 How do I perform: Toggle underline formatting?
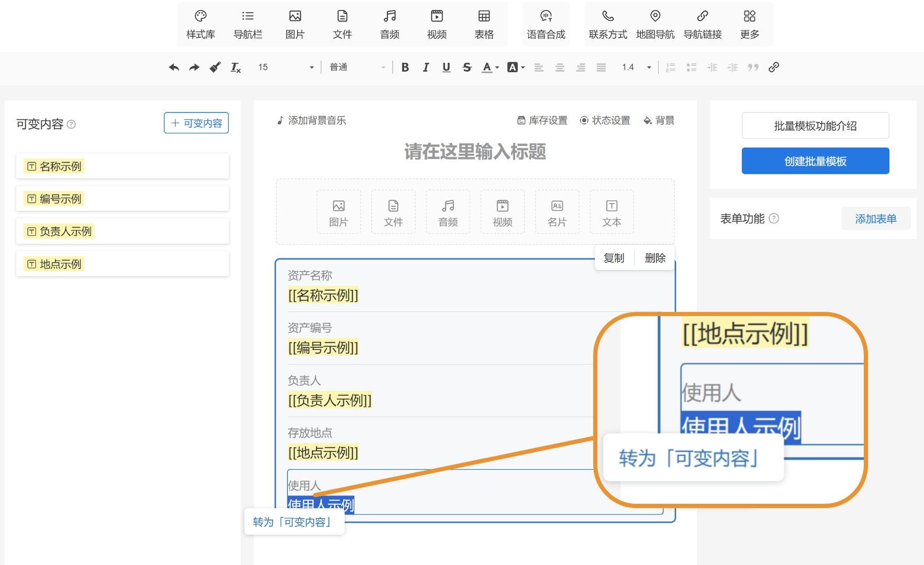[446, 67]
